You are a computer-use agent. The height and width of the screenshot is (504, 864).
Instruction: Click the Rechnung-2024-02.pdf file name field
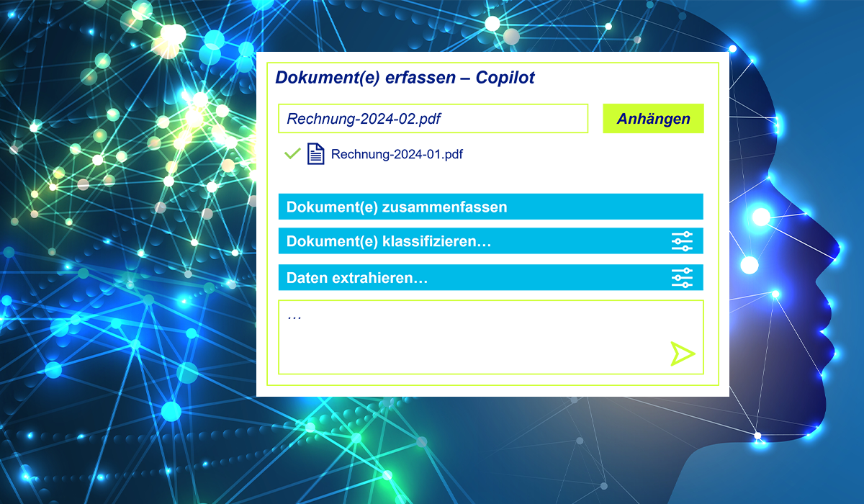(433, 119)
